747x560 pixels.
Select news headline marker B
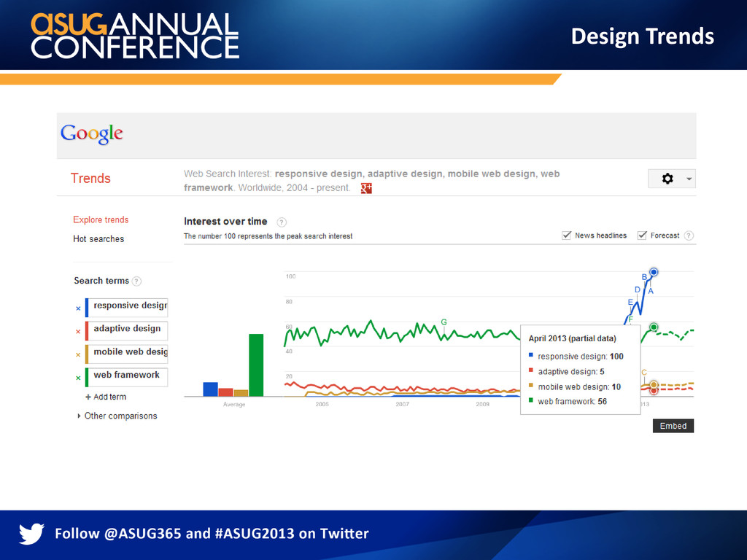tap(644, 277)
